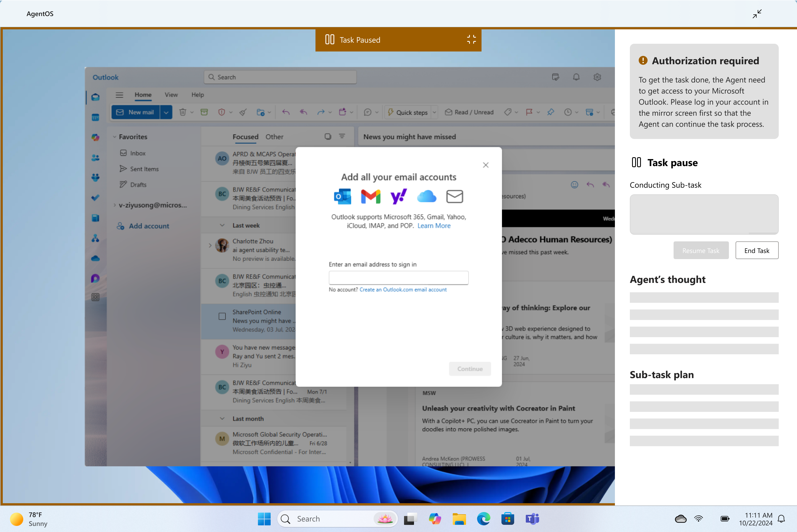The image size is (797, 532).
Task: Open the To Do checkmark icon in sidebar
Action: (x=95, y=197)
